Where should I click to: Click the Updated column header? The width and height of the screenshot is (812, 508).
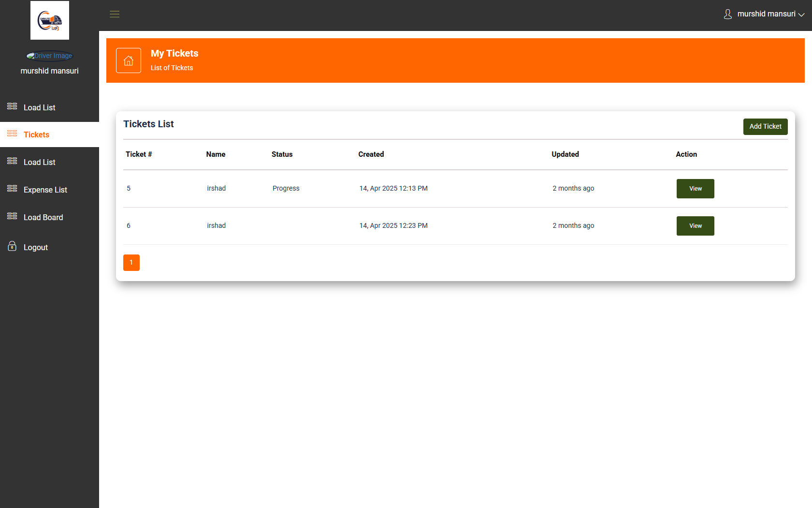565,154
